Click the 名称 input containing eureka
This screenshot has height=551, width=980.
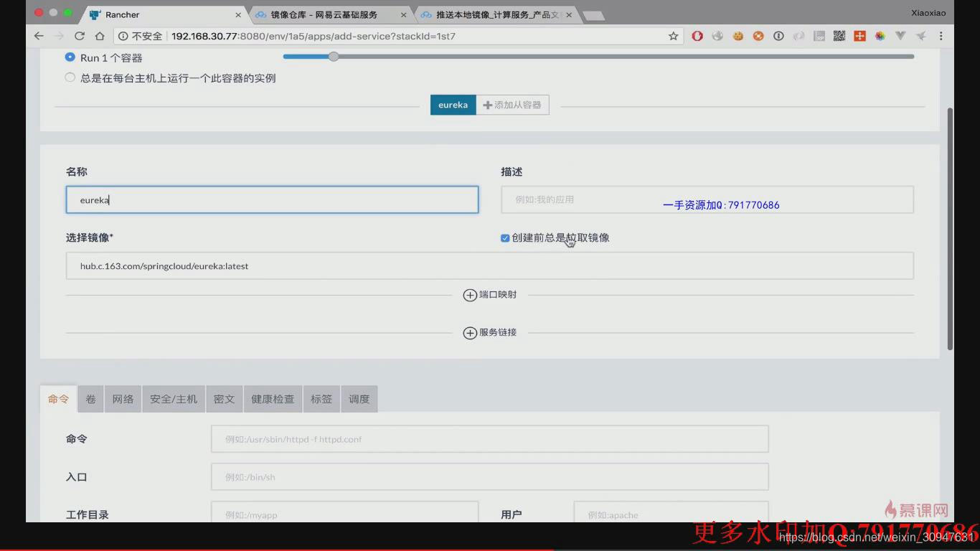pyautogui.click(x=272, y=200)
